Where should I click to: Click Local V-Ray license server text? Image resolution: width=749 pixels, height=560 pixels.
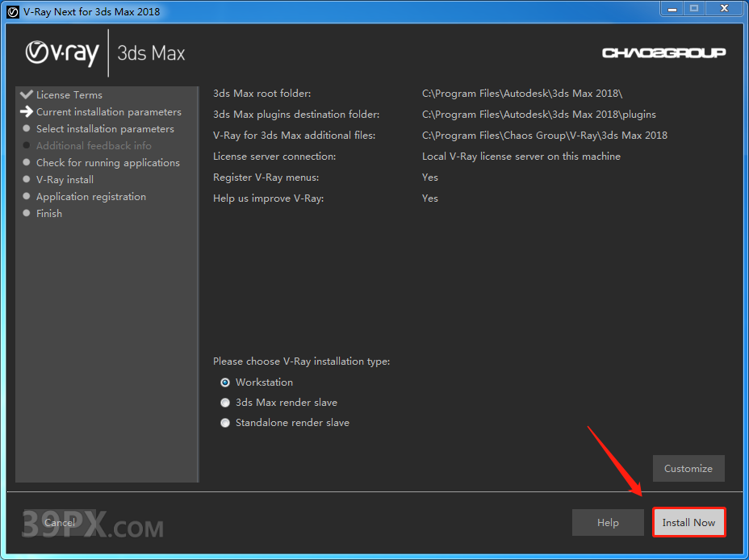pos(521,157)
